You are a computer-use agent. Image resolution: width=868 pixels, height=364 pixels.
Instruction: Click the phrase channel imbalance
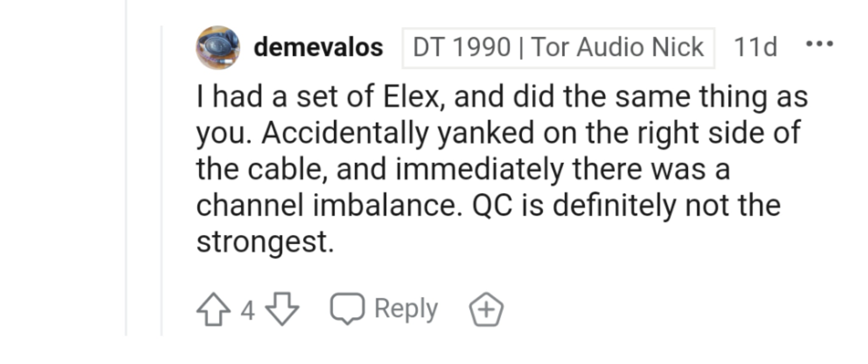328,206
